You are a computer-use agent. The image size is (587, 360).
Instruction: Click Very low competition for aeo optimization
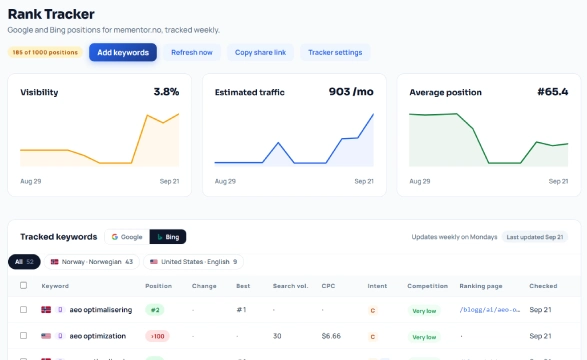424,337
